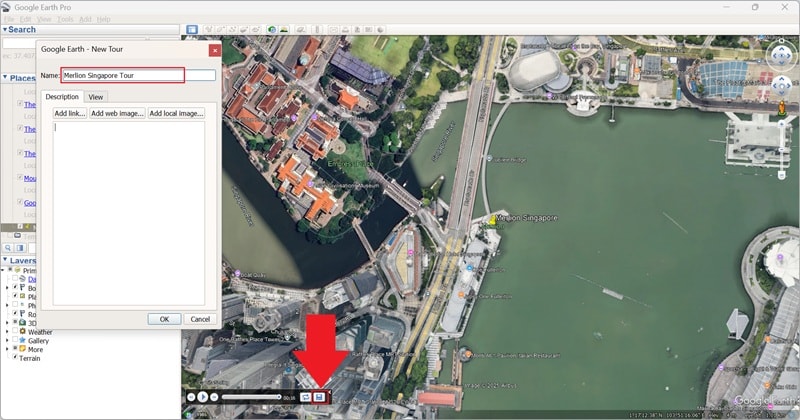Switch planets with the planet toolbar icon
Viewport: 800px width, 420px height.
(x=301, y=30)
